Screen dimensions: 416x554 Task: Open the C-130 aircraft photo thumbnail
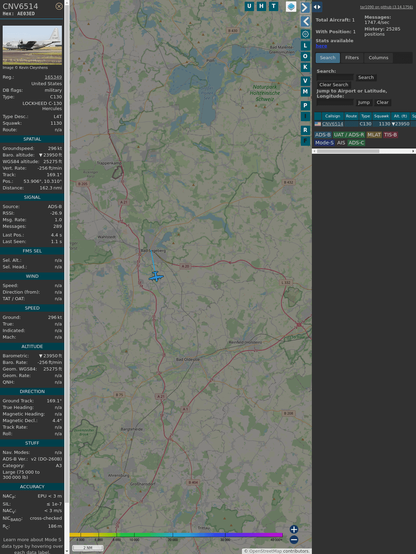pos(32,45)
